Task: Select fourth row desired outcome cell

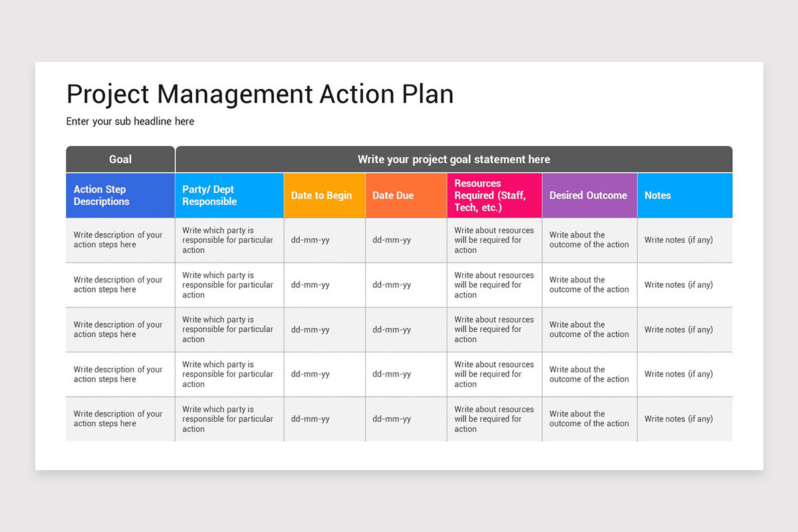Action: [590, 374]
